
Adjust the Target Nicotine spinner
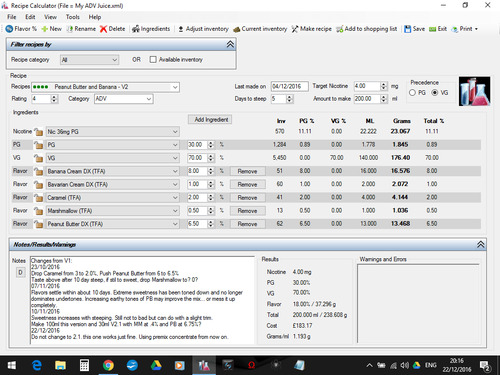(384, 86)
